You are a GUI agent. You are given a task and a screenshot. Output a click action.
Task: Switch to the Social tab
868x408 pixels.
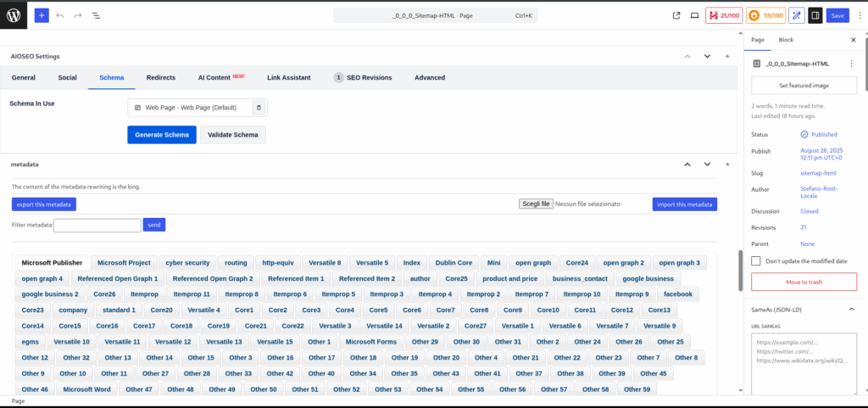click(x=68, y=77)
